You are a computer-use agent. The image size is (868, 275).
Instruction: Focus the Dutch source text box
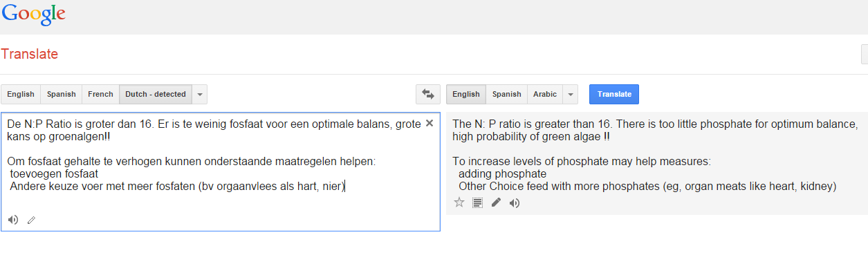click(220, 171)
